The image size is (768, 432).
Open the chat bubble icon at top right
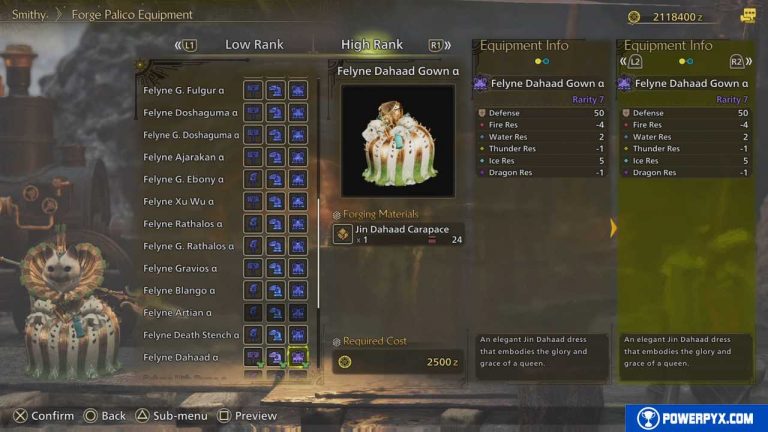coord(747,16)
